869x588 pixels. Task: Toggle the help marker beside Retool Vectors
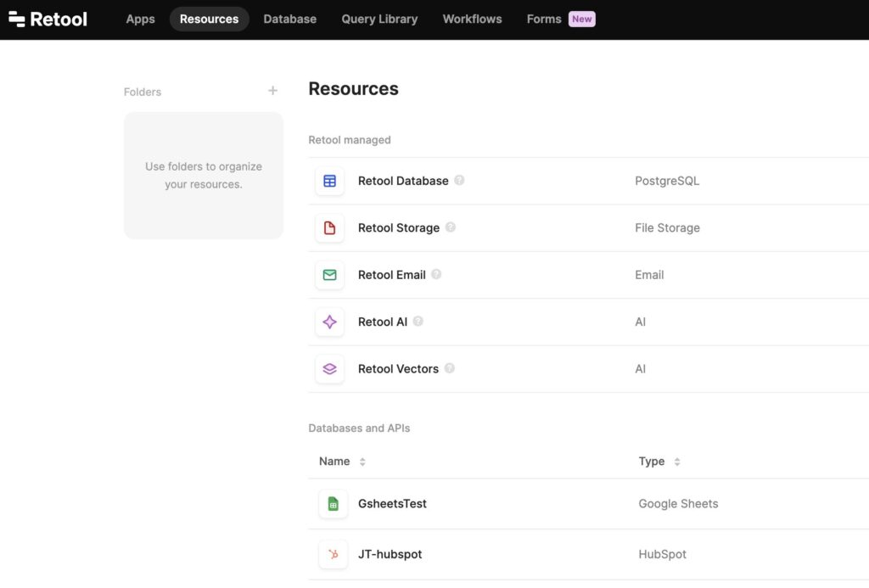tap(451, 368)
